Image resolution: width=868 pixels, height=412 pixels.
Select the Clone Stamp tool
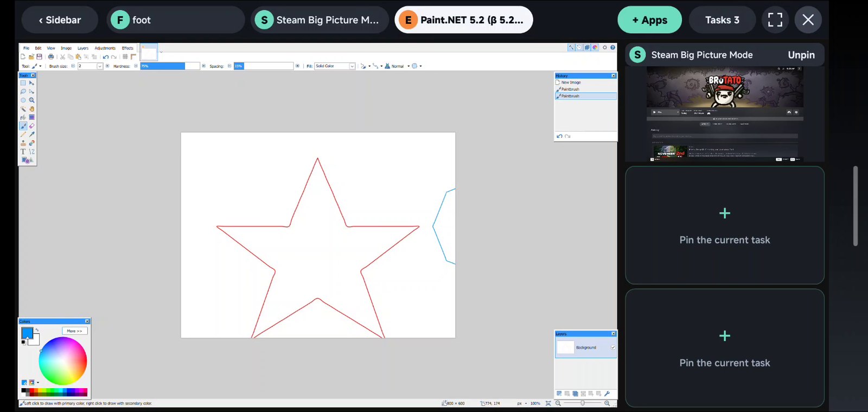tap(23, 143)
